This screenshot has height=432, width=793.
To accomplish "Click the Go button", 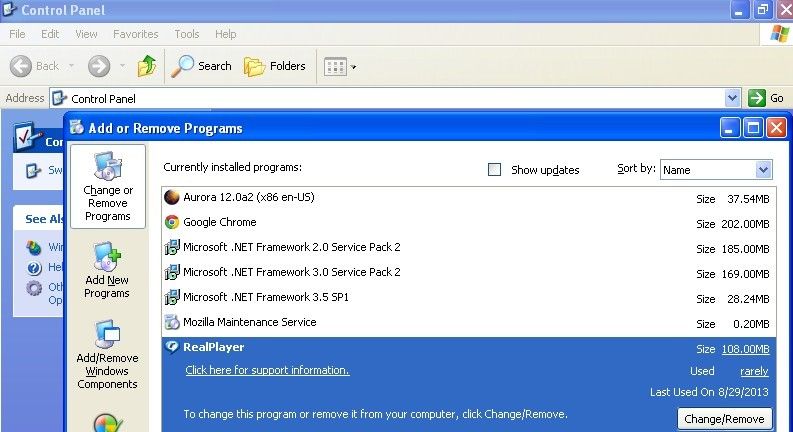I will pyautogui.click(x=766, y=98).
